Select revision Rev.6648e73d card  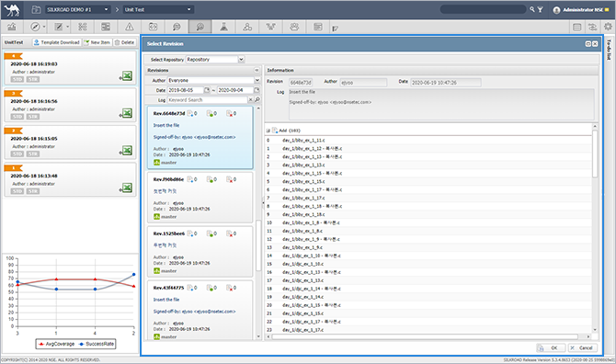point(200,138)
